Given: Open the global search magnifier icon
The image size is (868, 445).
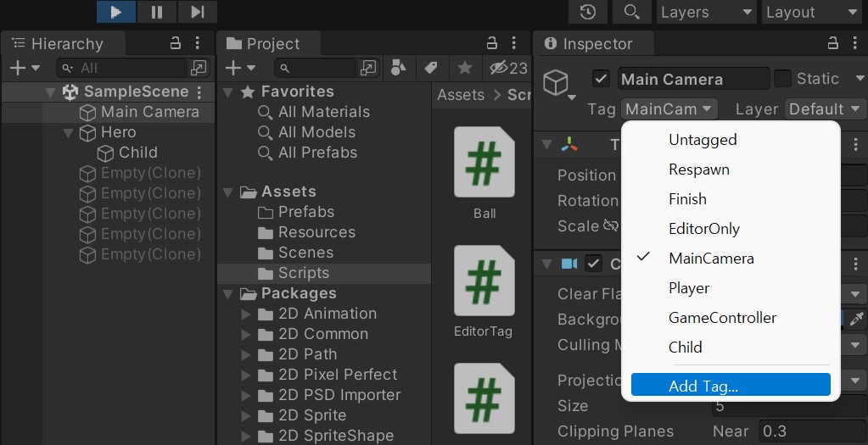Looking at the screenshot, I should coord(631,12).
